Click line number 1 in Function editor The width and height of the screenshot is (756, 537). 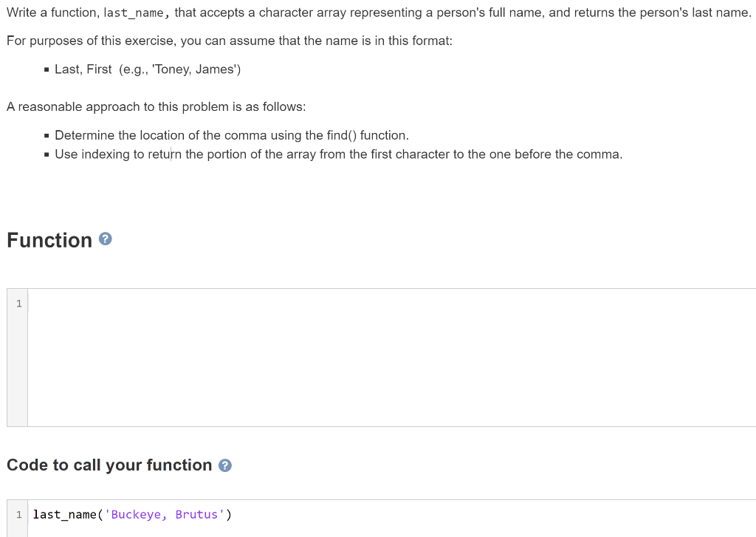17,303
